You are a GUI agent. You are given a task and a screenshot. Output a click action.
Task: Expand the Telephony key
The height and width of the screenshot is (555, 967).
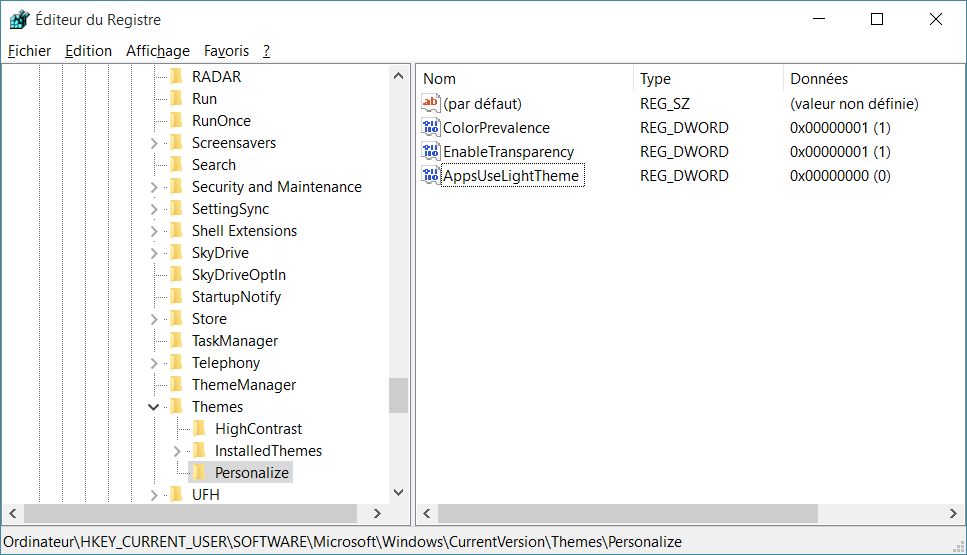click(x=154, y=363)
